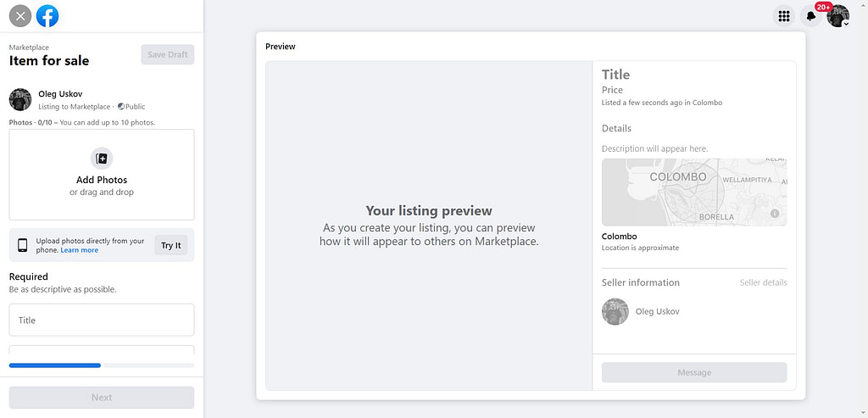Click the Oleg Uskov name in seller info
868x418 pixels.
point(658,312)
